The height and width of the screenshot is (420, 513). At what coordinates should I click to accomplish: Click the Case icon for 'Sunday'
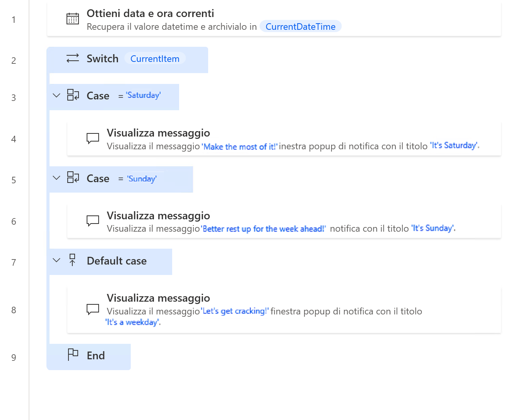(x=73, y=178)
